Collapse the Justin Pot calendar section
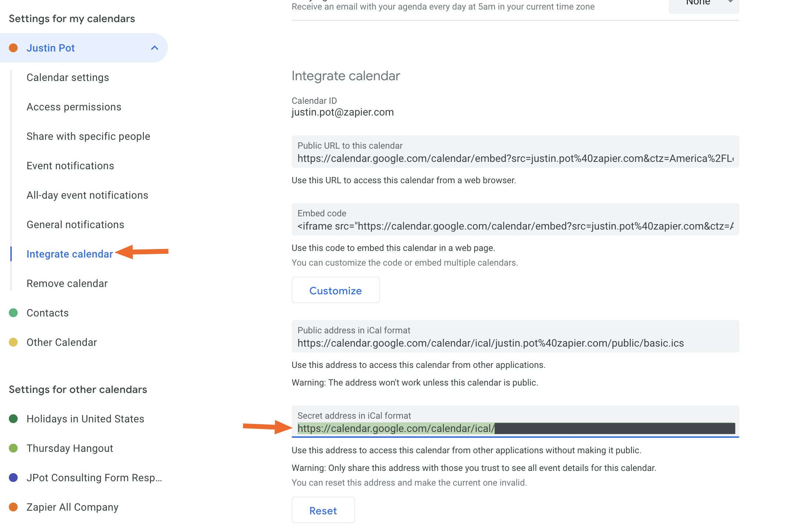 click(x=155, y=48)
